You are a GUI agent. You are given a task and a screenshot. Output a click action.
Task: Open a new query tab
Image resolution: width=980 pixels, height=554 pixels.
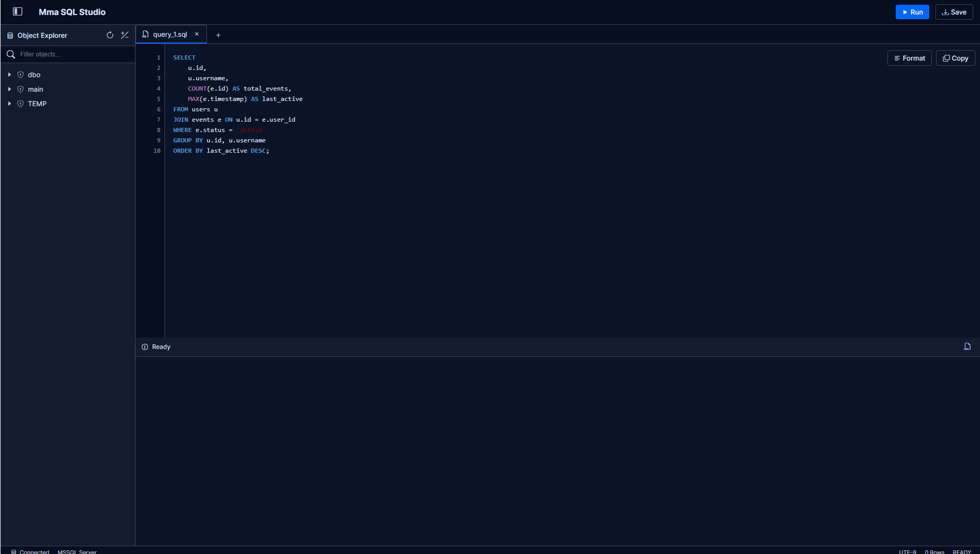[218, 35]
